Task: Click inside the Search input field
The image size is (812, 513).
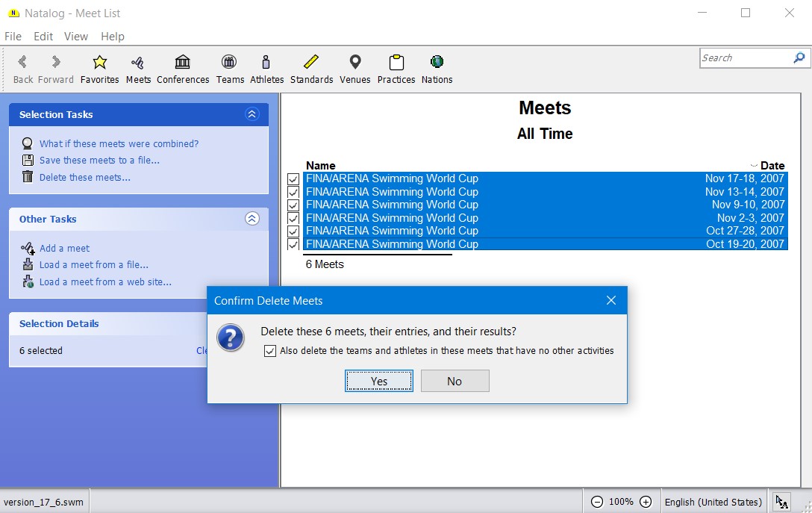Action: (745, 58)
